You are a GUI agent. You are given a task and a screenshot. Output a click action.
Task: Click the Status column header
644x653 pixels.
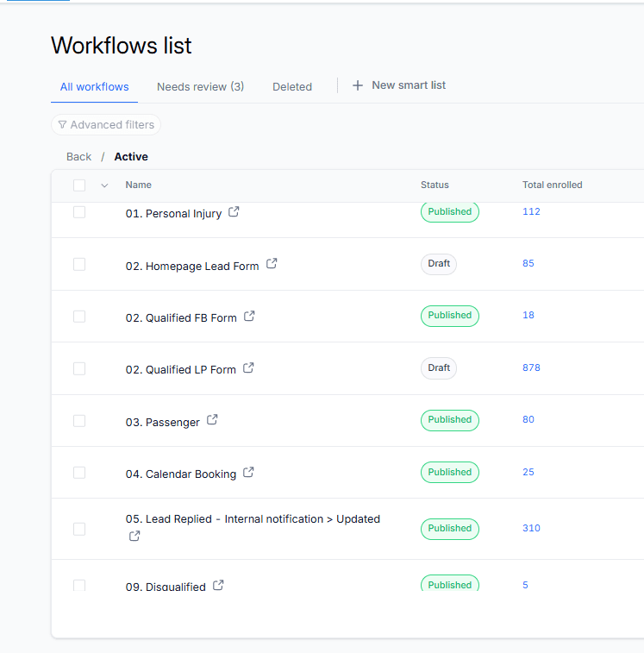tap(435, 185)
